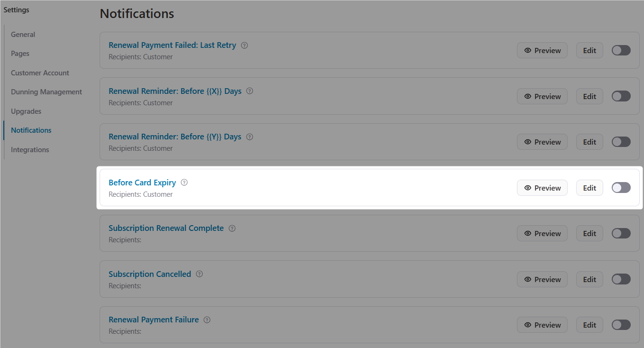The height and width of the screenshot is (348, 644).
Task: Open the help tooltip for Renewal Payment Failed
Action: (244, 45)
